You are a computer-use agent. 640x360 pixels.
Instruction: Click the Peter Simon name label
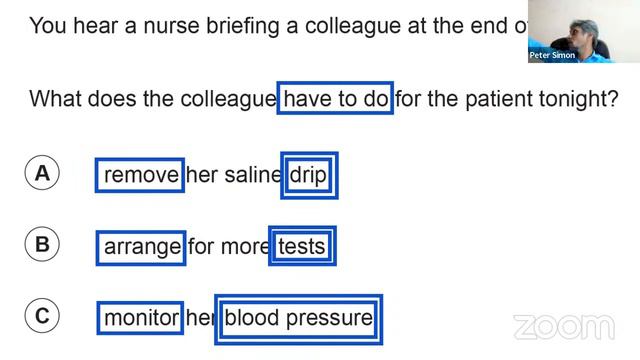(x=552, y=55)
